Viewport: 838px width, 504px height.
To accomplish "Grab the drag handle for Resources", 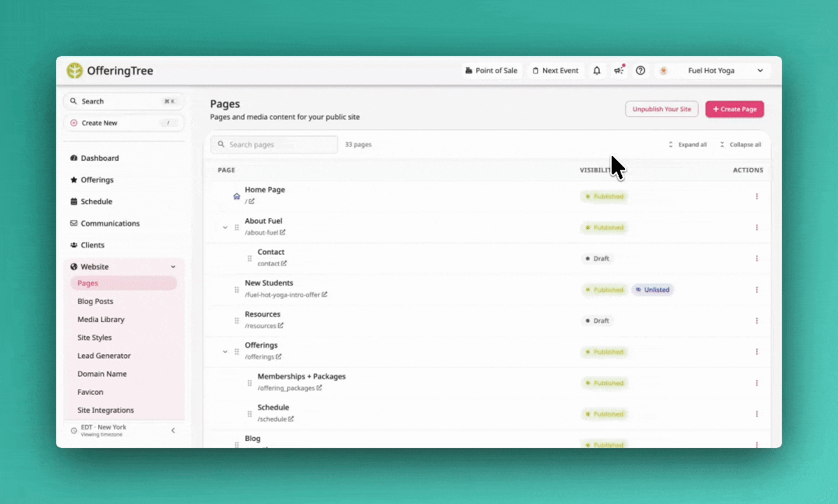I will (237, 321).
